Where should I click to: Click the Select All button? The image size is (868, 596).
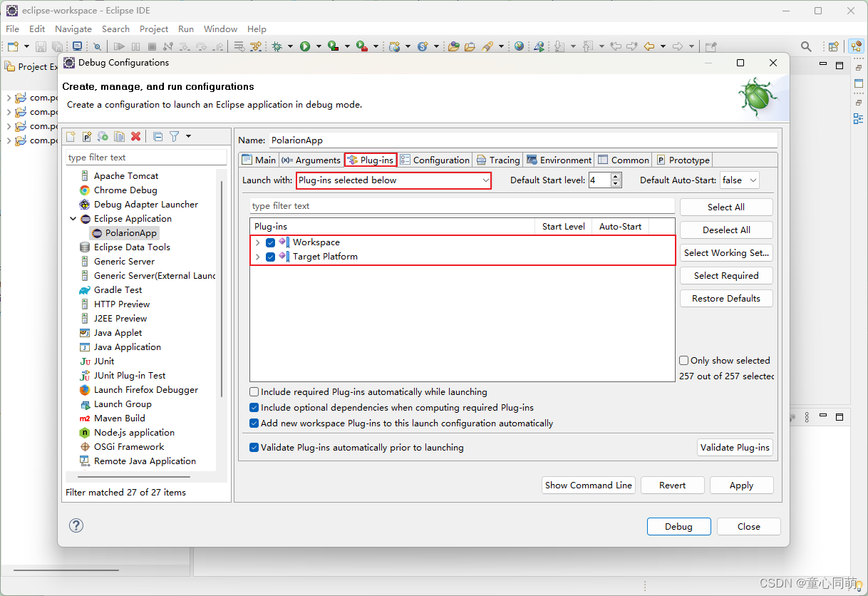click(726, 207)
